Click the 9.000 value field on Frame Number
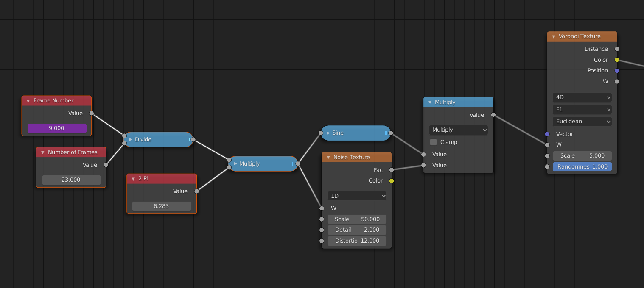Screen dimensions: 644x288 [x=56, y=128]
